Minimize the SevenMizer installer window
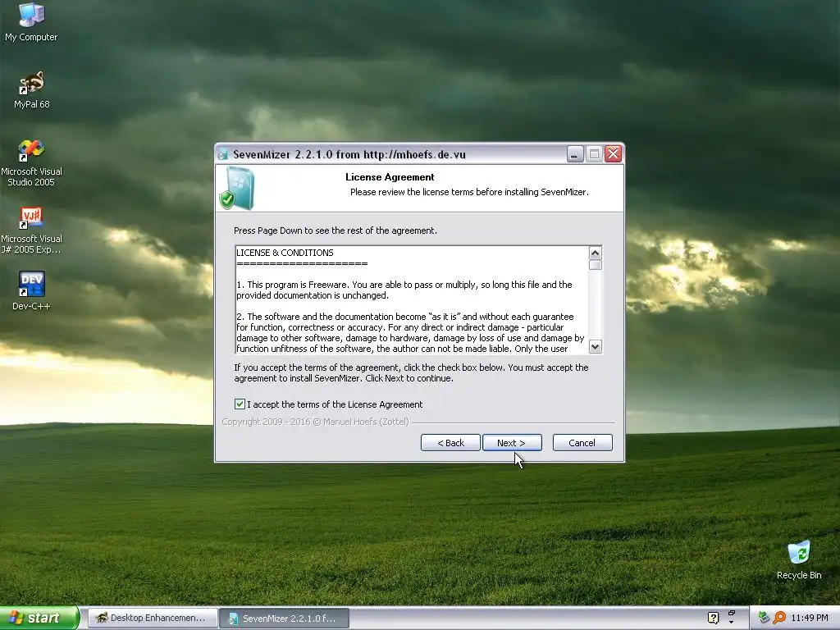 click(x=575, y=154)
